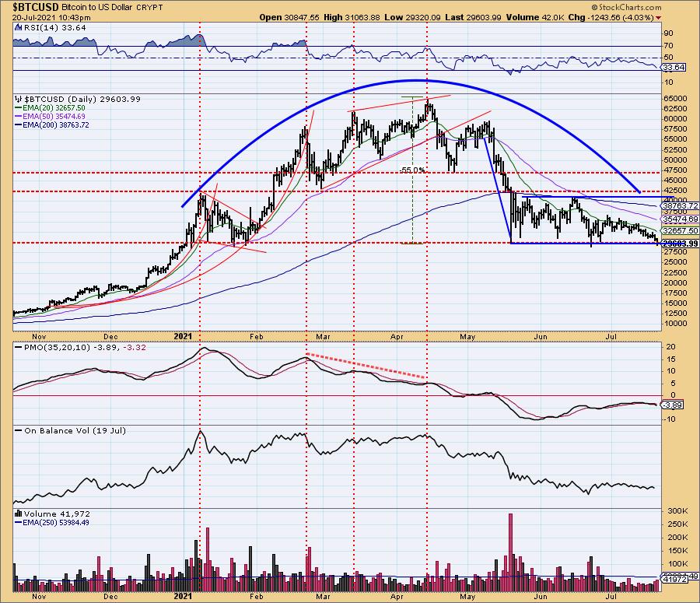This screenshot has width=700, height=603.
Task: Click the 'On Balance Vol (19 Jul)' label
Action: [x=75, y=430]
